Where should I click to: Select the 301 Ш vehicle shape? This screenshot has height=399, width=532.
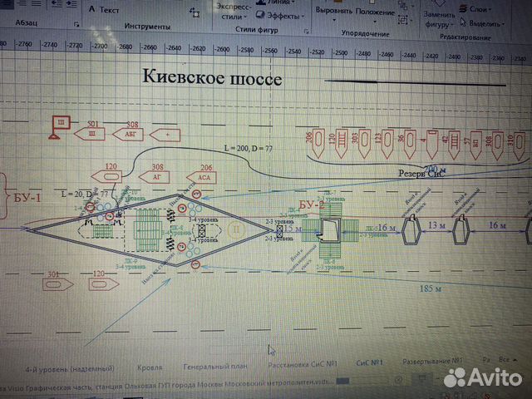tap(90, 133)
